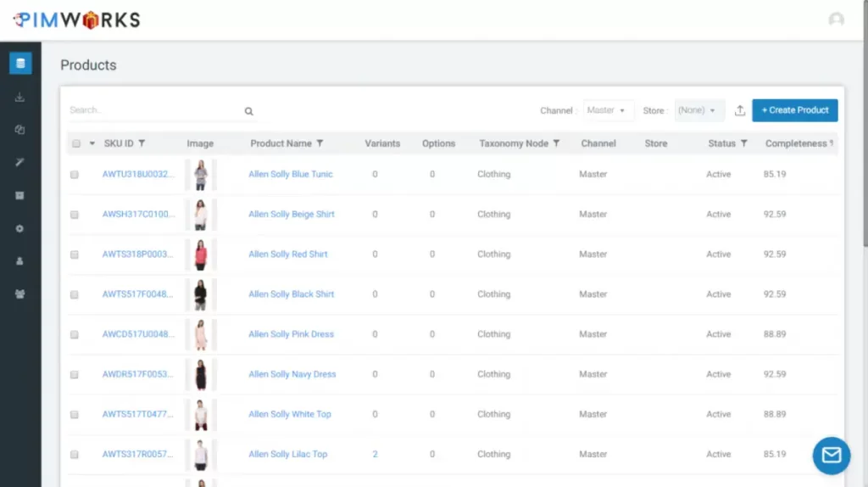Open SKU link AWTS317R0057
The image size is (868, 487).
pyautogui.click(x=138, y=454)
